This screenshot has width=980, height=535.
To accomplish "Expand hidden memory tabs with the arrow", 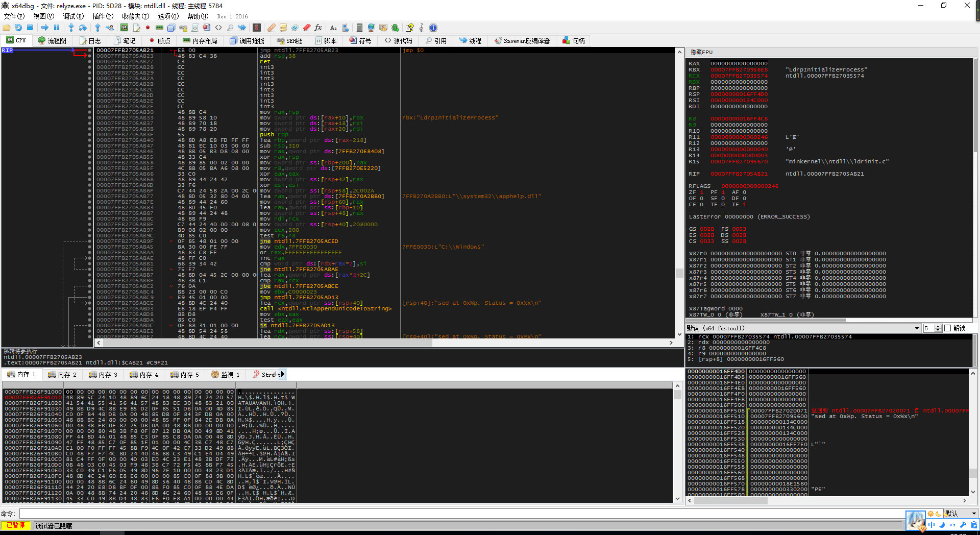I will [283, 374].
